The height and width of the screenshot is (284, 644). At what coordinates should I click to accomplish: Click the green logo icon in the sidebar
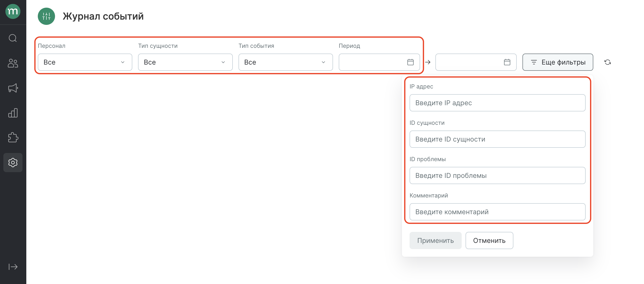[x=13, y=11]
